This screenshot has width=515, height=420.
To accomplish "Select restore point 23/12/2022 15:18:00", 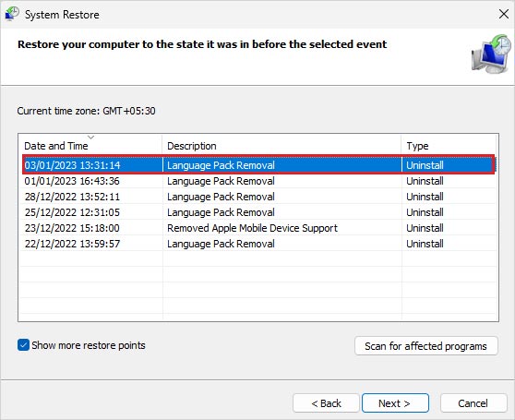I will click(258, 228).
